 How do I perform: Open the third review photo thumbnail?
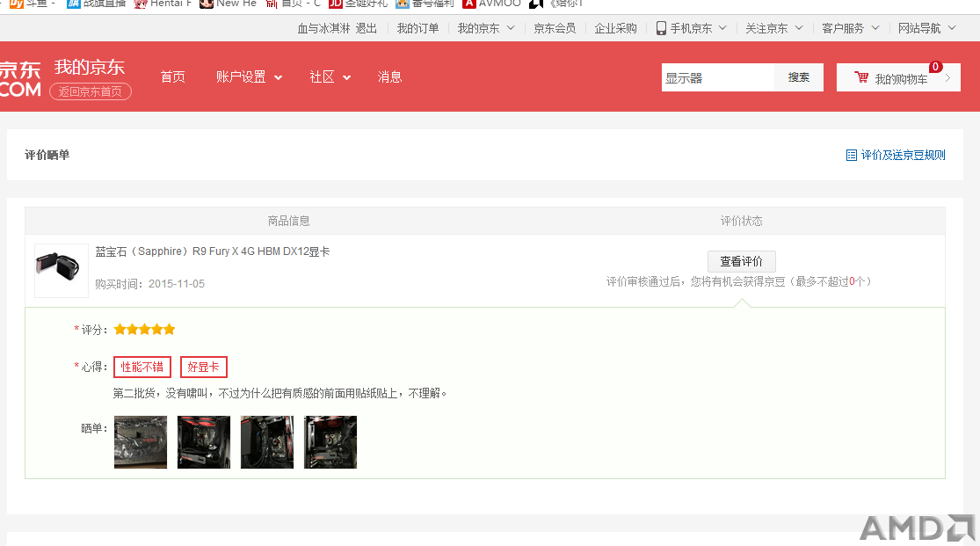coord(267,442)
